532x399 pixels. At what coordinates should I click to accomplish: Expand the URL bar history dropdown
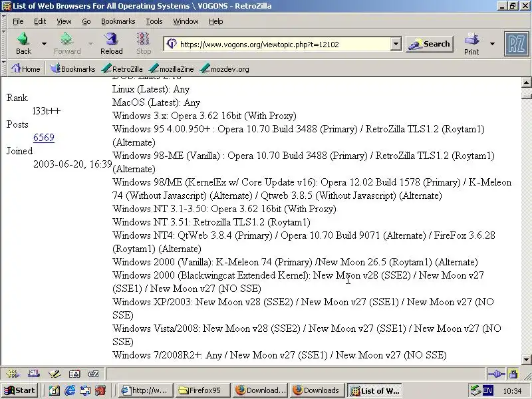pos(396,44)
